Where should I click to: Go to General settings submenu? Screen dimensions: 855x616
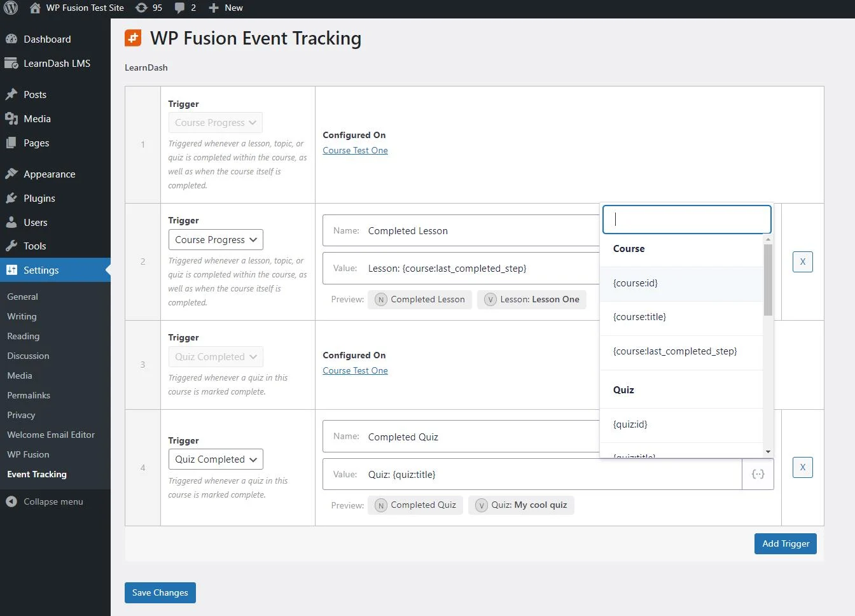click(22, 297)
